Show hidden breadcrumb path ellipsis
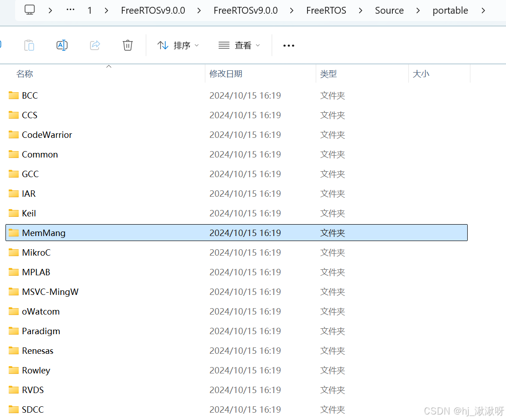The height and width of the screenshot is (420, 506). click(70, 10)
